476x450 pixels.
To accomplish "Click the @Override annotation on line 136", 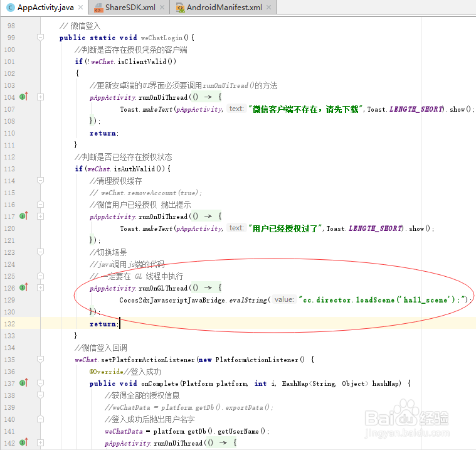I will pos(106,372).
